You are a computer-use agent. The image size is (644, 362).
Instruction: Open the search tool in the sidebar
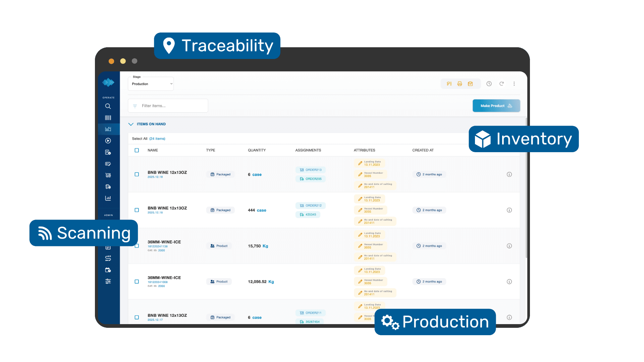coord(108,106)
